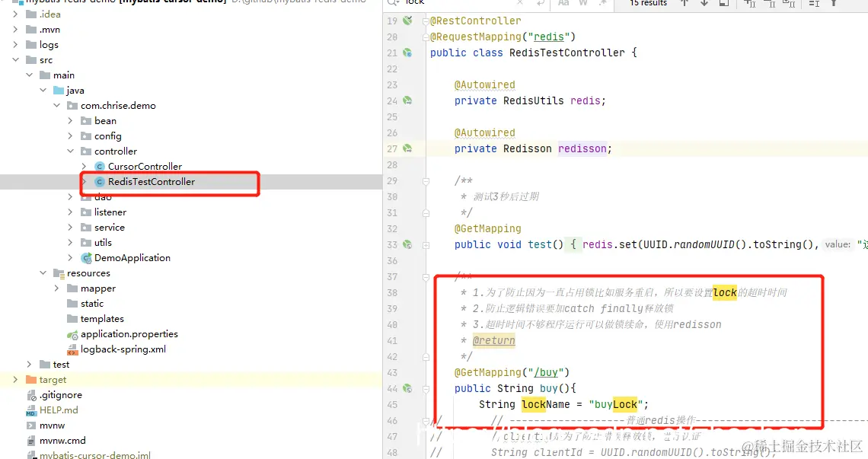868x459 pixels.
Task: Click the orange target folder icon
Action: coord(31,379)
